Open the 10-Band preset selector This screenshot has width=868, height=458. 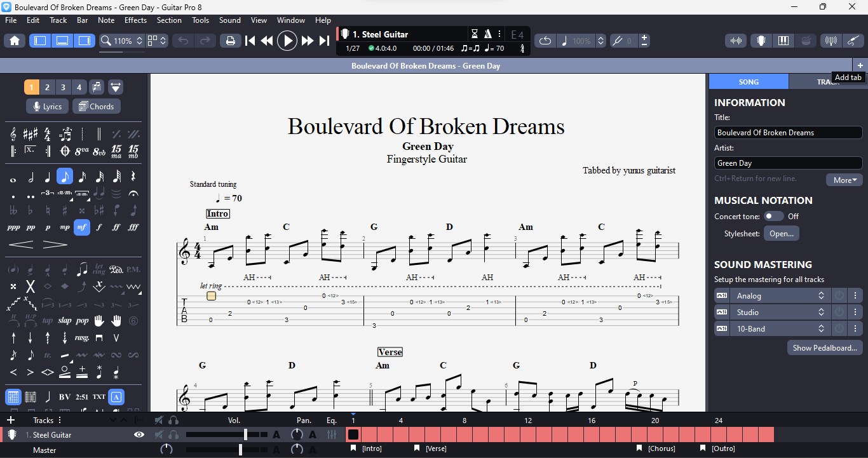[x=780, y=328]
